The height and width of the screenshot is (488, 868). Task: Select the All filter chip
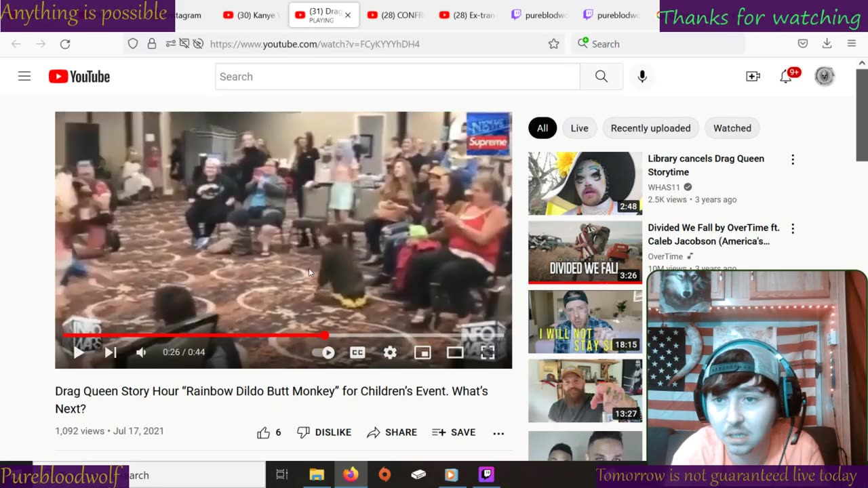[x=542, y=128]
